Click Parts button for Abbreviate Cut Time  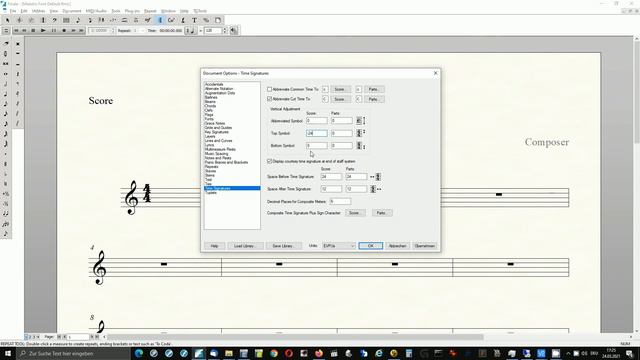(373, 99)
